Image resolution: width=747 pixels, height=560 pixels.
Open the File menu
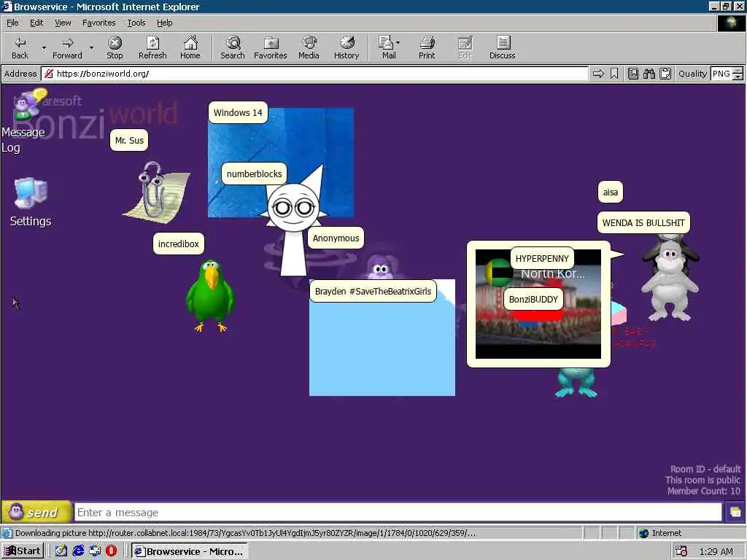[12, 23]
